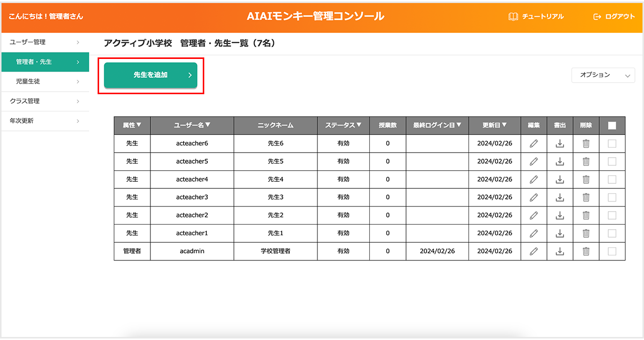Export acteacher1 data via download icon
Screen dimensions: 644x340
559,233
